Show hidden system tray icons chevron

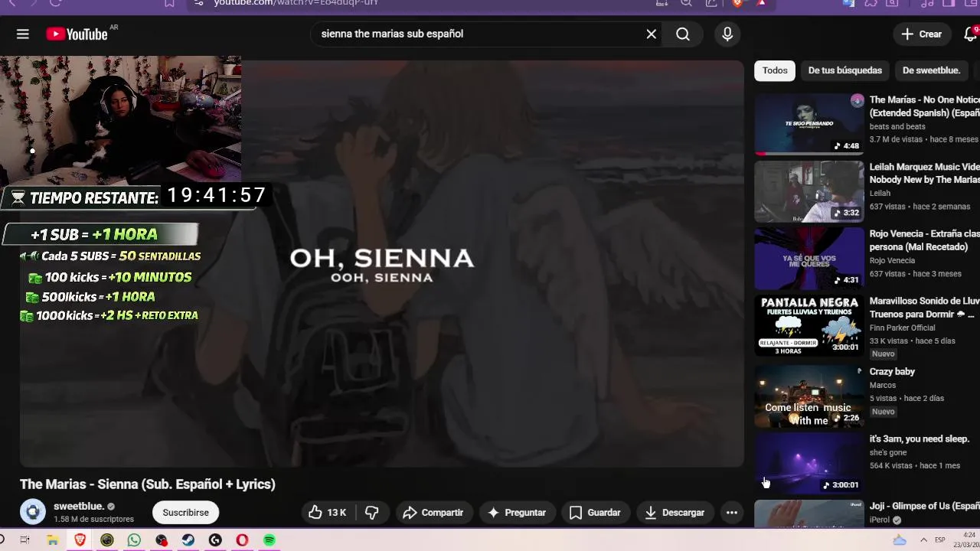(x=923, y=540)
